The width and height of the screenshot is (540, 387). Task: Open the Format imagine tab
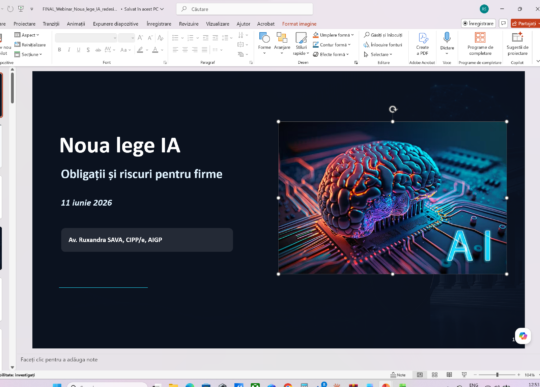click(x=299, y=24)
